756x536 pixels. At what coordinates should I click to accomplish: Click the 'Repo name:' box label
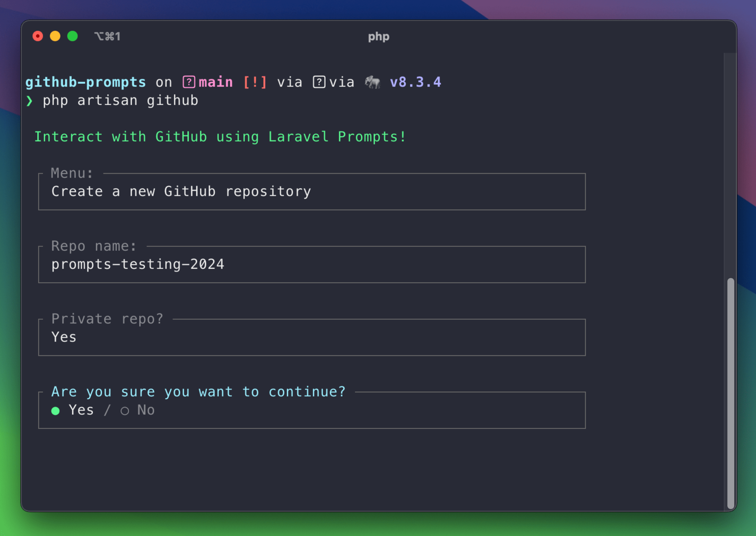[94, 247]
